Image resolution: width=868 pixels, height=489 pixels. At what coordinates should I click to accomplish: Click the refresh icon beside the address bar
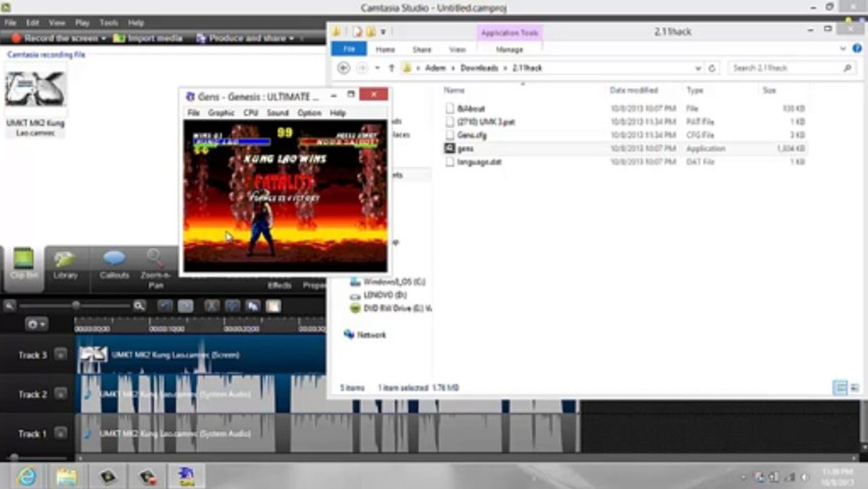tap(712, 68)
